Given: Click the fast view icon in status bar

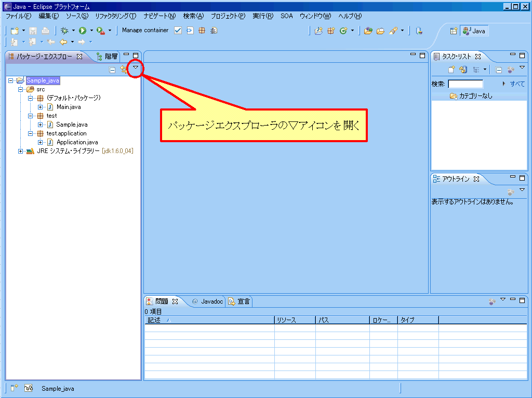Looking at the screenshot, I should (x=14, y=388).
